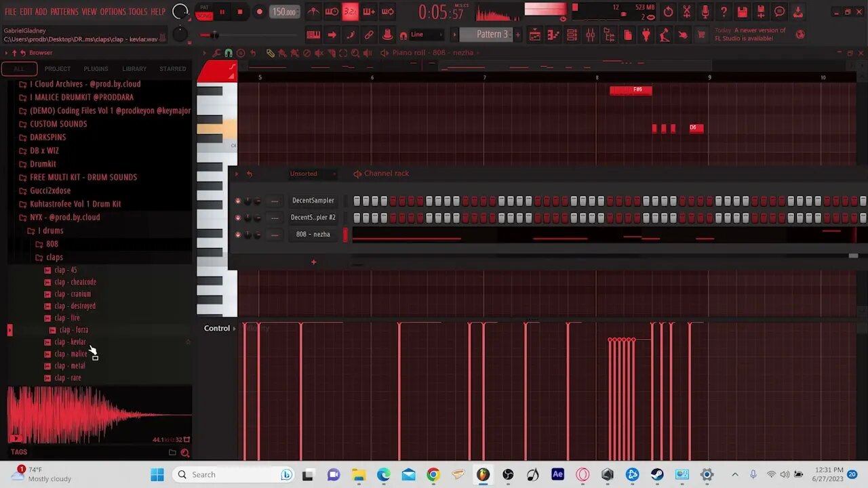This screenshot has height=488, width=868.
Task: Switch Browser to STARRED tab
Action: click(x=172, y=68)
